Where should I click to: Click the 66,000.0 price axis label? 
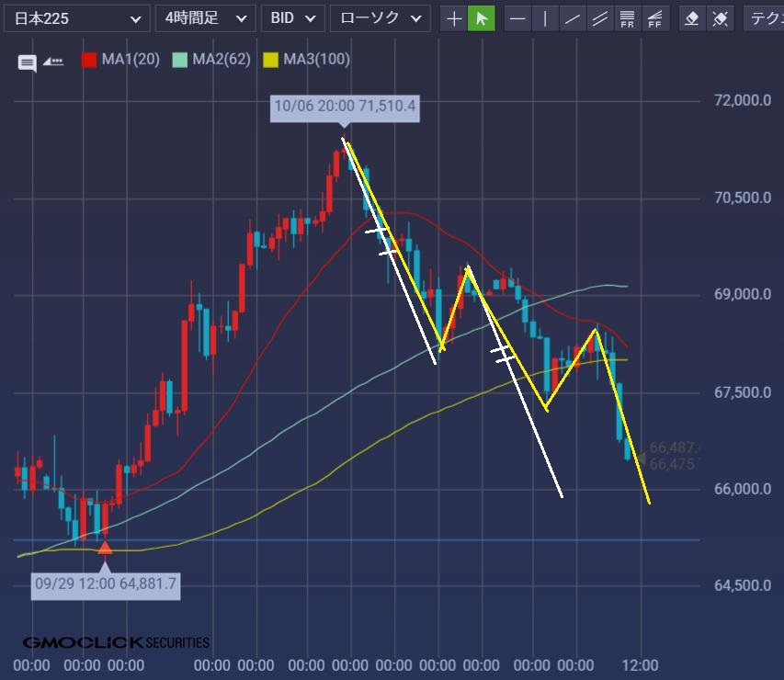[x=743, y=489]
